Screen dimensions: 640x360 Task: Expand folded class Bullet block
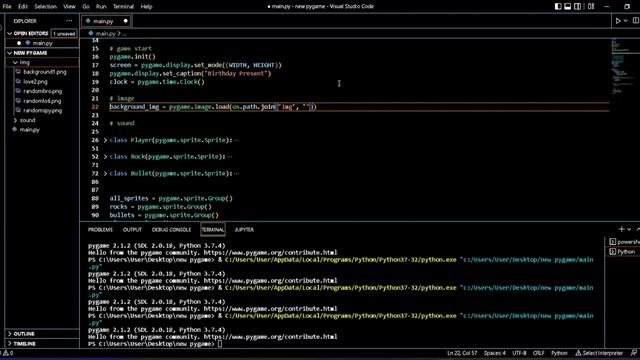[x=105, y=173]
